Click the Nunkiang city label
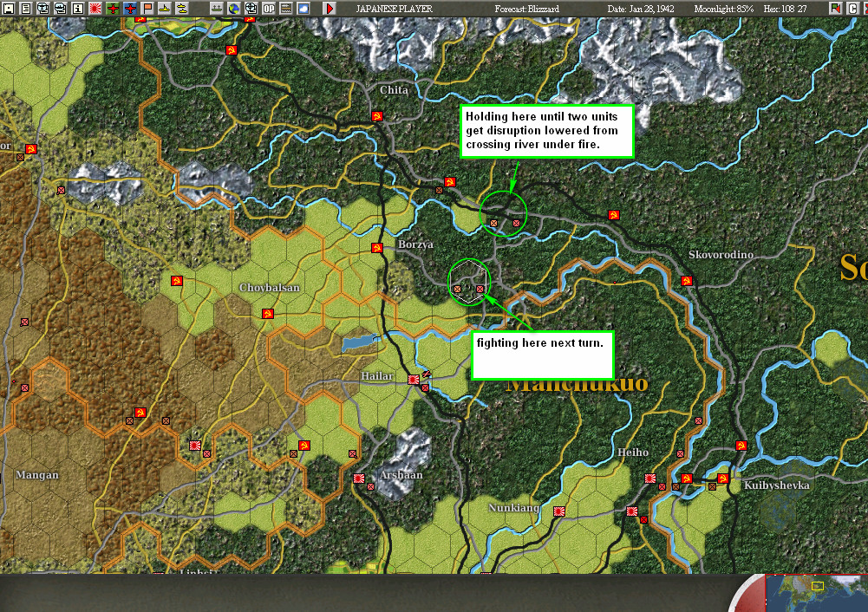Image resolution: width=868 pixels, height=612 pixels. [x=513, y=508]
